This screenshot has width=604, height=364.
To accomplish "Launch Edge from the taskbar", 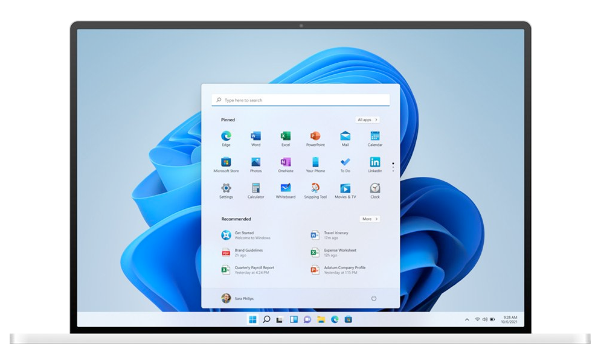I will point(335,319).
